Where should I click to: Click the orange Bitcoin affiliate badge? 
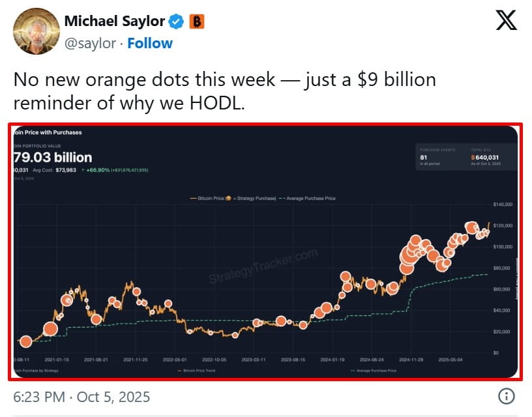click(196, 22)
